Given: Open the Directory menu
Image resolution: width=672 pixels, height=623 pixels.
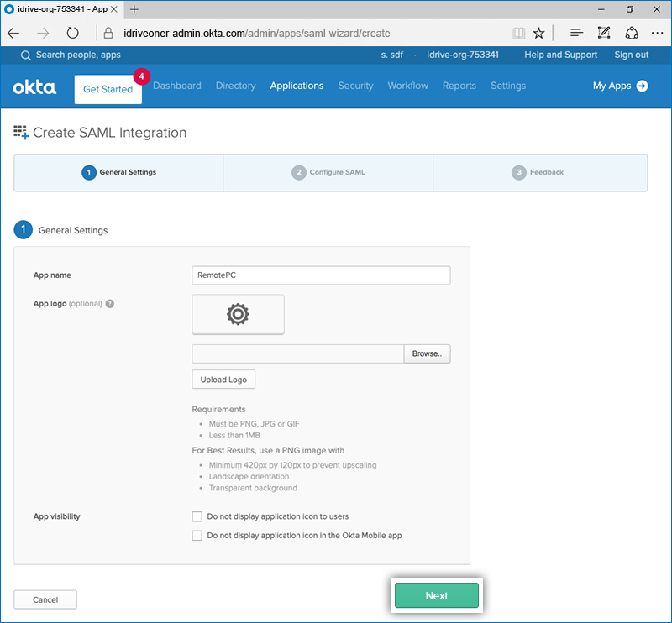Looking at the screenshot, I should [x=236, y=86].
